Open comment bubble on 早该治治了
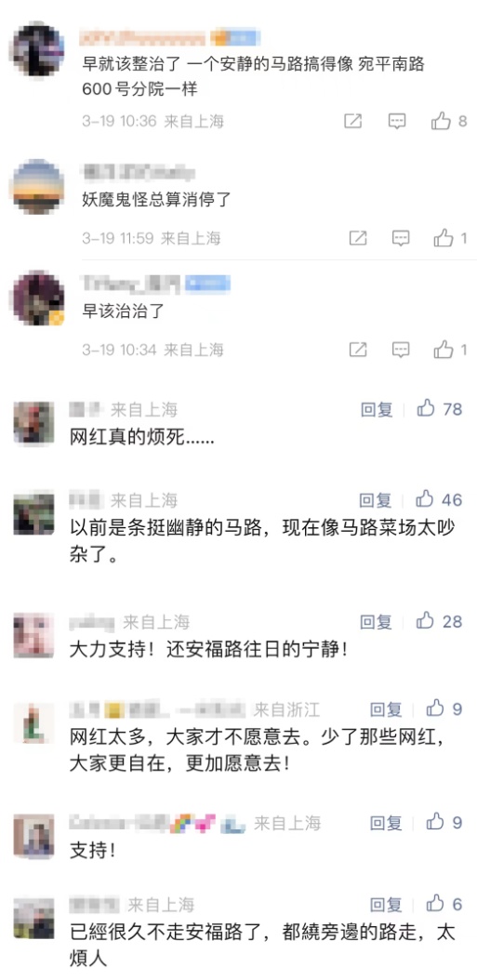 click(x=401, y=349)
